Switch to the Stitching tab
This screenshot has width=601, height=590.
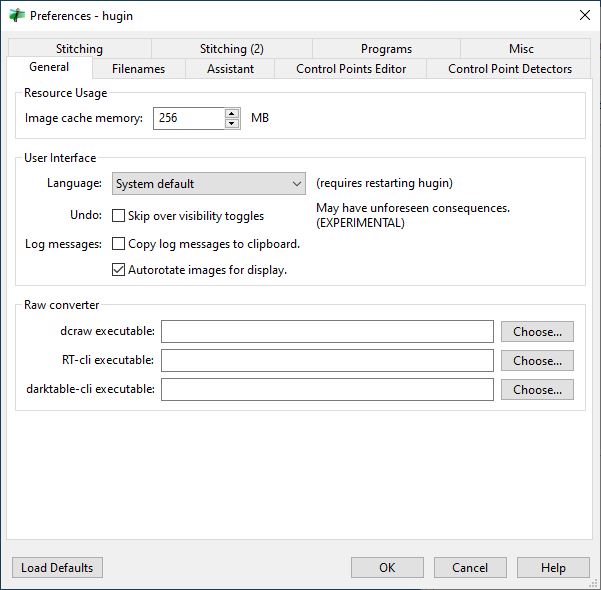coord(79,49)
